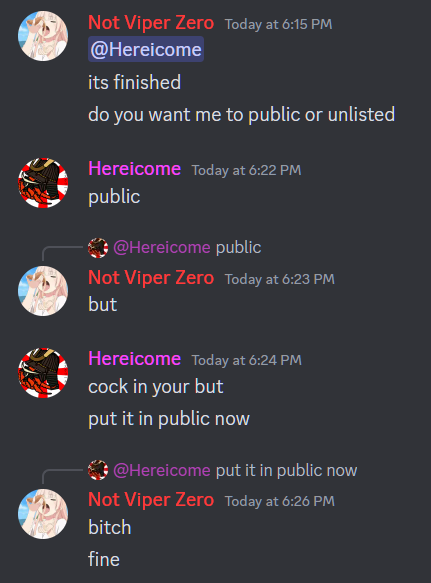This screenshot has height=583, width=431.
Task: Click the 'Today at 6:26 PM' timestamp
Action: (280, 501)
